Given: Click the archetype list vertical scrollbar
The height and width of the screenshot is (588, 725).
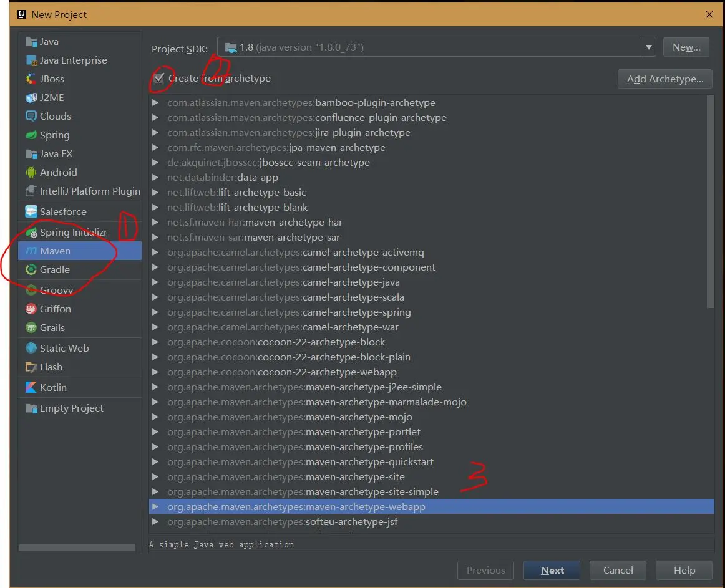Looking at the screenshot, I should (x=710, y=201).
